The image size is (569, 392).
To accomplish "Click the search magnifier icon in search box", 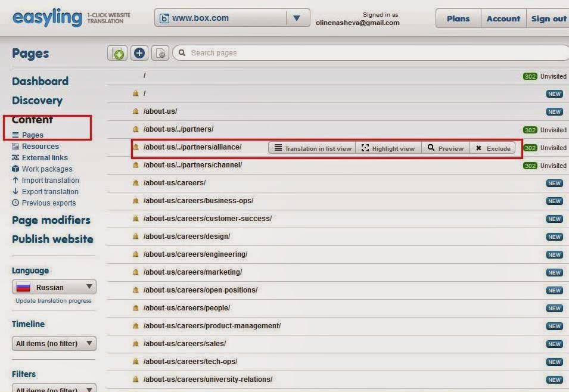I will 182,52.
